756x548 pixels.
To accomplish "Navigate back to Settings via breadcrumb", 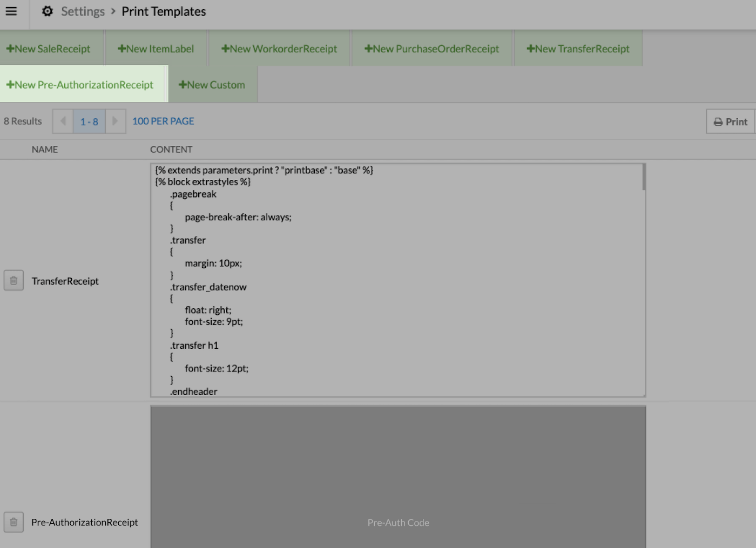I will tap(83, 11).
